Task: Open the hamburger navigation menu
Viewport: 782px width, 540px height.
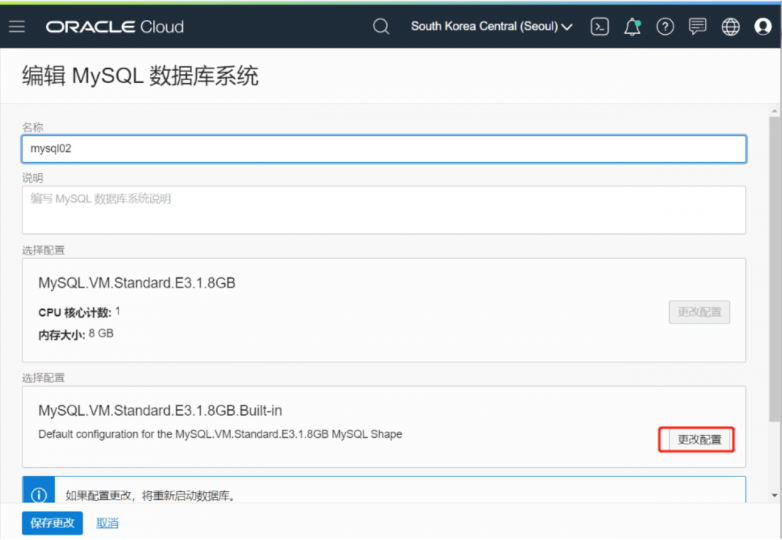Action: point(16,26)
